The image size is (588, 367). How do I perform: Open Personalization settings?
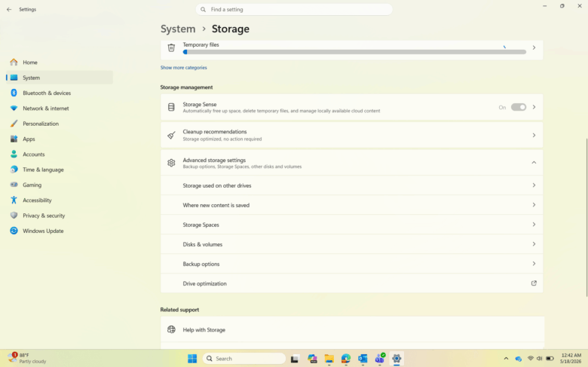60,124
